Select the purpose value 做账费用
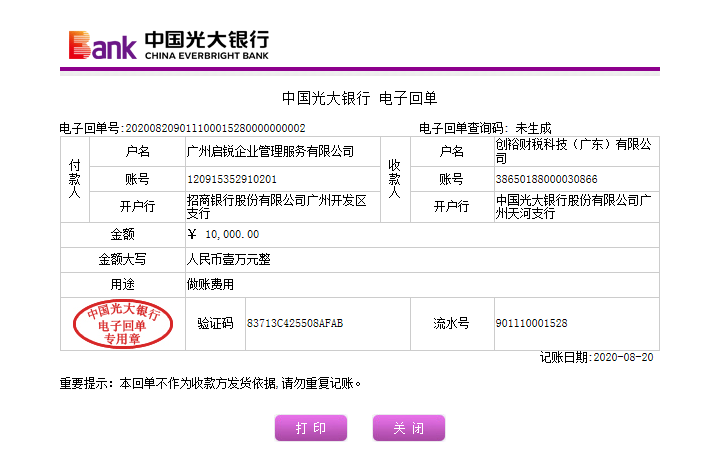The image size is (711, 467). [x=210, y=285]
